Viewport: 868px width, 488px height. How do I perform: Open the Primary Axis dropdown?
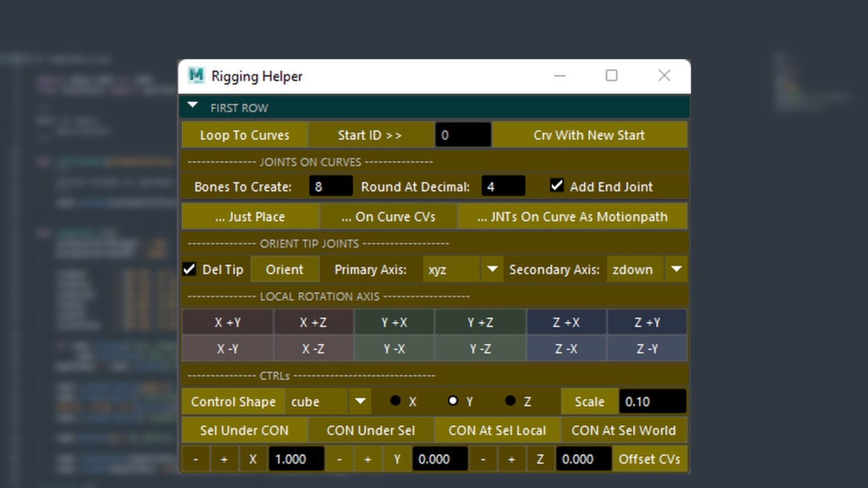pyautogui.click(x=492, y=269)
